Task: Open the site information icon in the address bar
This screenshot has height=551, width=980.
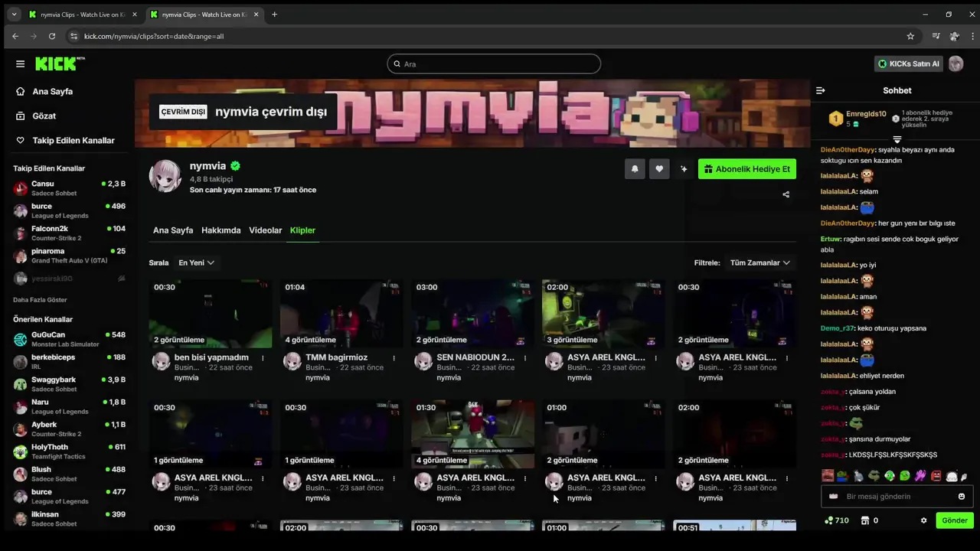Action: pyautogui.click(x=73, y=36)
